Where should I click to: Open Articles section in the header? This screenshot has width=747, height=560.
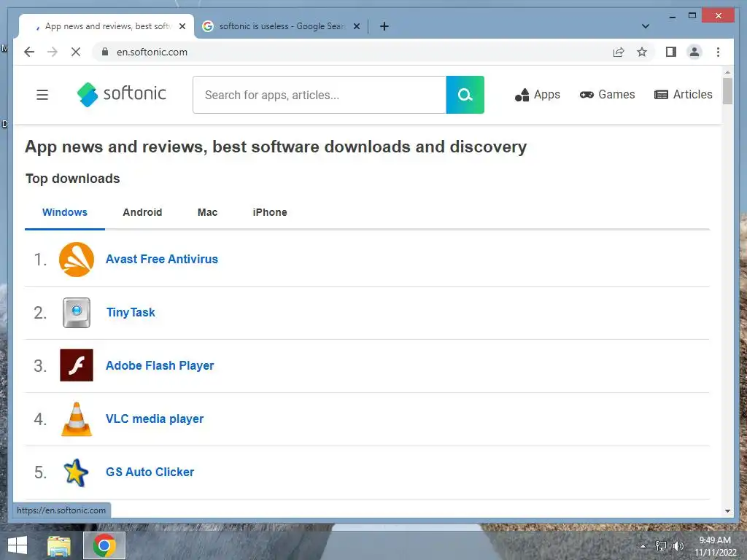(x=683, y=95)
